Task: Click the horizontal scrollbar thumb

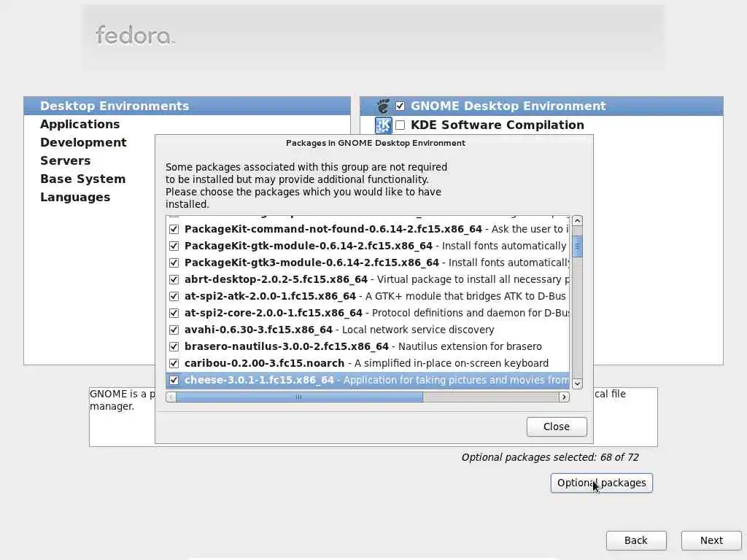Action: pos(299,397)
